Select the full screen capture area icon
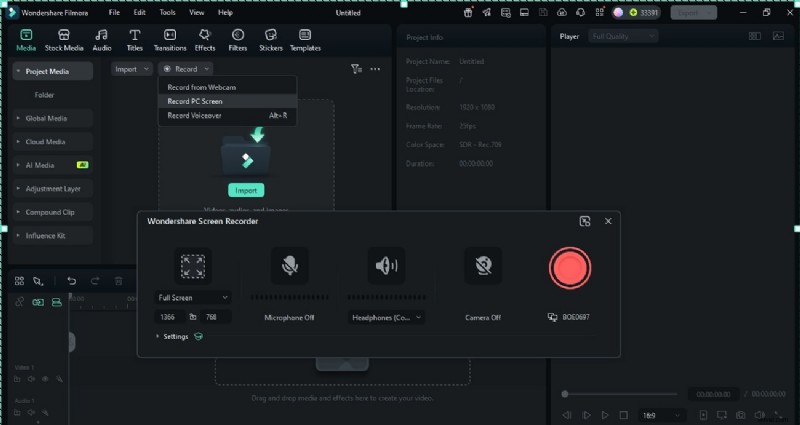Image resolution: width=800 pixels, height=425 pixels. 192,266
